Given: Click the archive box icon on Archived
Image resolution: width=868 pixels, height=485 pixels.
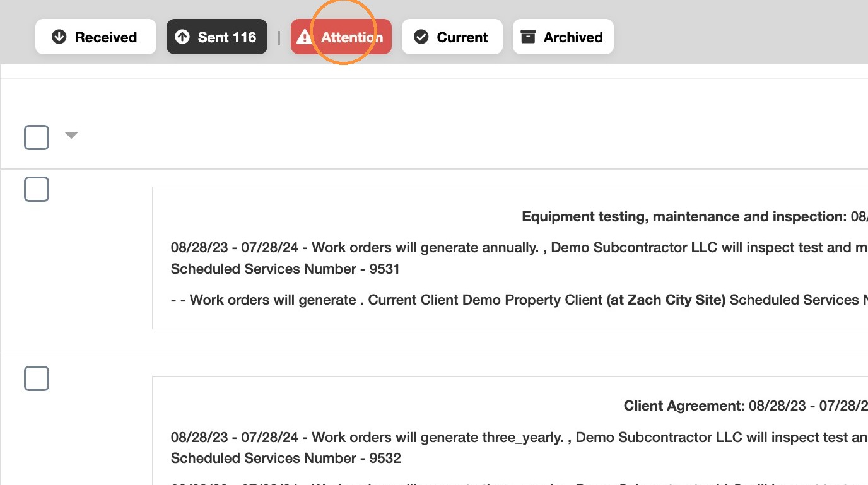Looking at the screenshot, I should [x=528, y=37].
